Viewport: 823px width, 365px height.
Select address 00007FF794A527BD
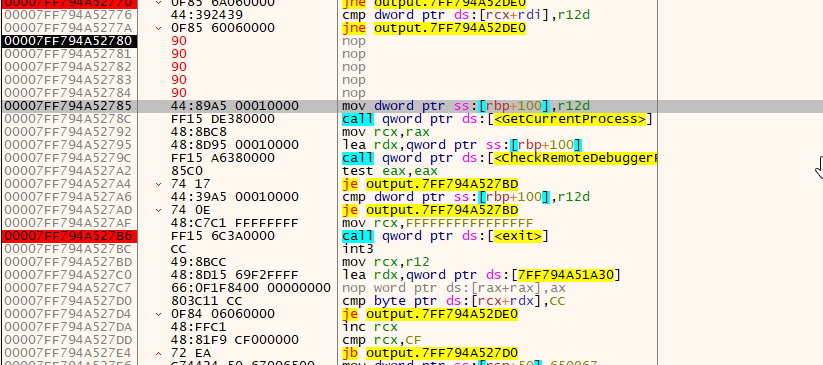tap(68, 262)
